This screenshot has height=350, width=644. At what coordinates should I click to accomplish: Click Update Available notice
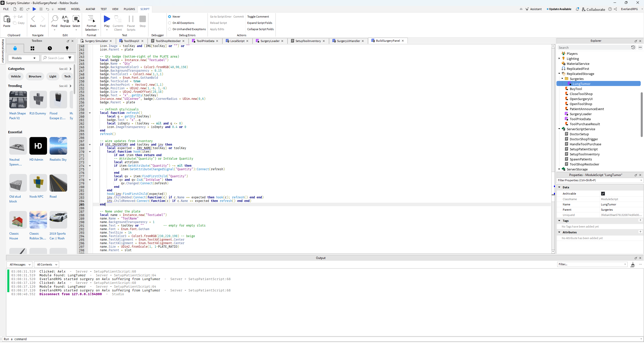tap(559, 9)
